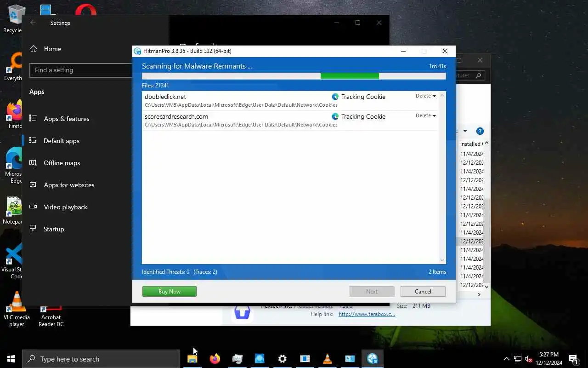Image resolution: width=588 pixels, height=368 pixels.
Task: Click the search magnifier in the Programs and Features window
Action: click(478, 75)
